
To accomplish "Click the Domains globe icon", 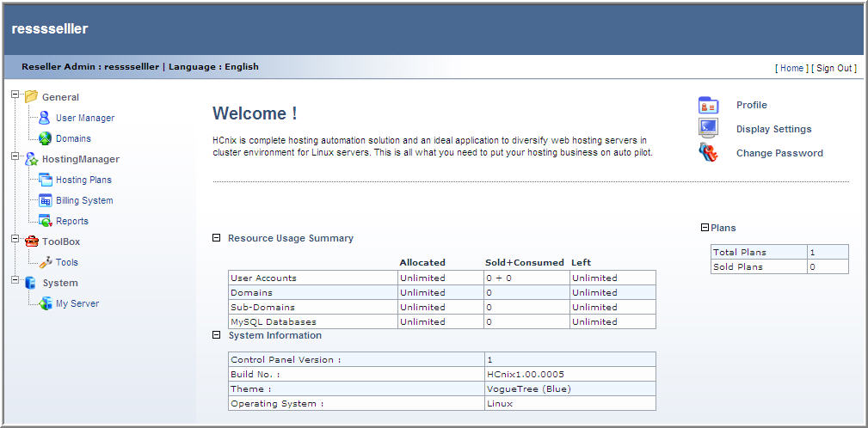I will [45, 138].
